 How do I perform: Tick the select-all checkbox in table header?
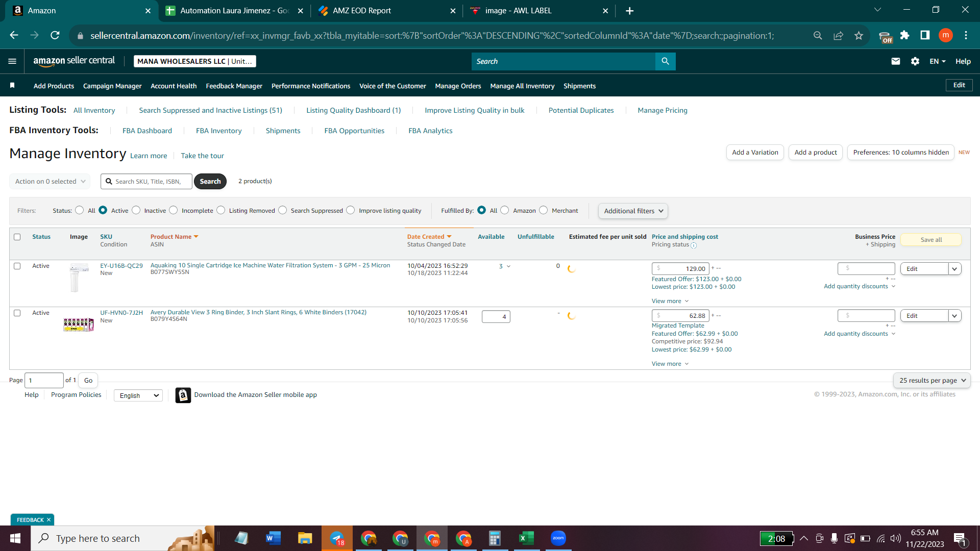coord(17,237)
